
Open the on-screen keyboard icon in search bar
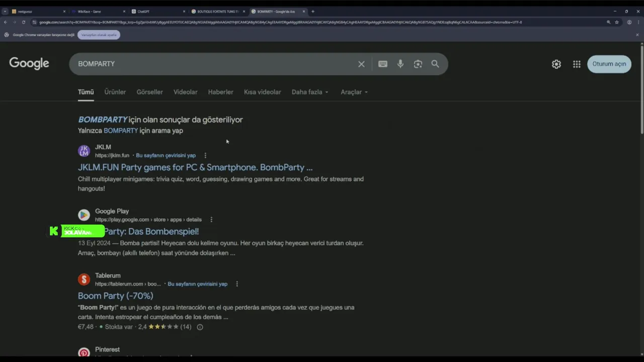pos(383,64)
